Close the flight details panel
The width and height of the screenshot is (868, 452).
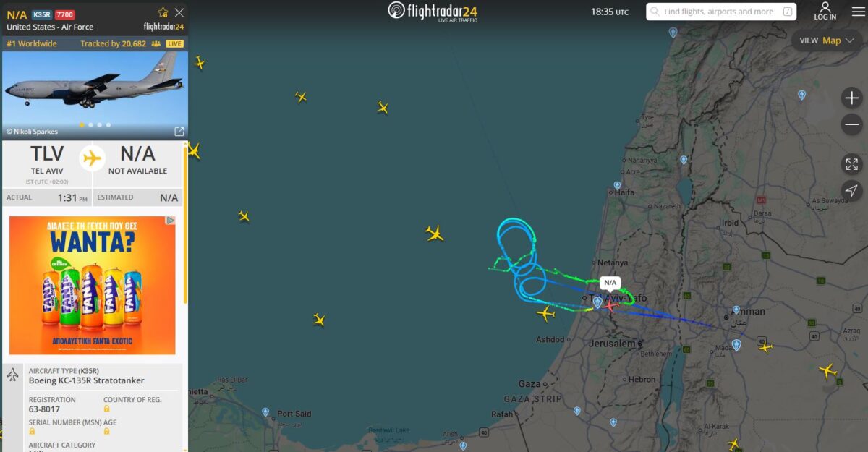(x=179, y=13)
